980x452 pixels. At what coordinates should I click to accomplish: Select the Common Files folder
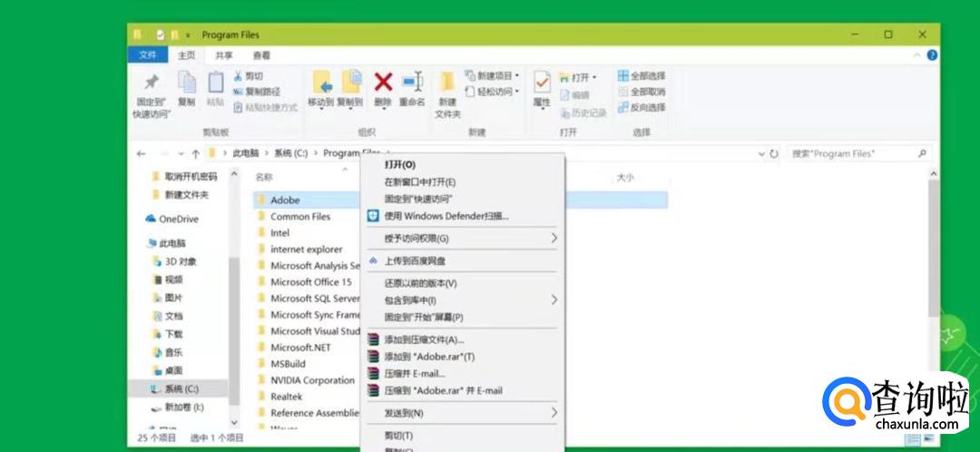300,216
